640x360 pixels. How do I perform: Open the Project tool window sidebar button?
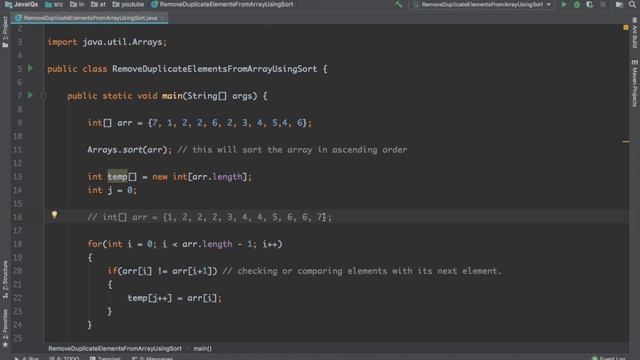5,32
